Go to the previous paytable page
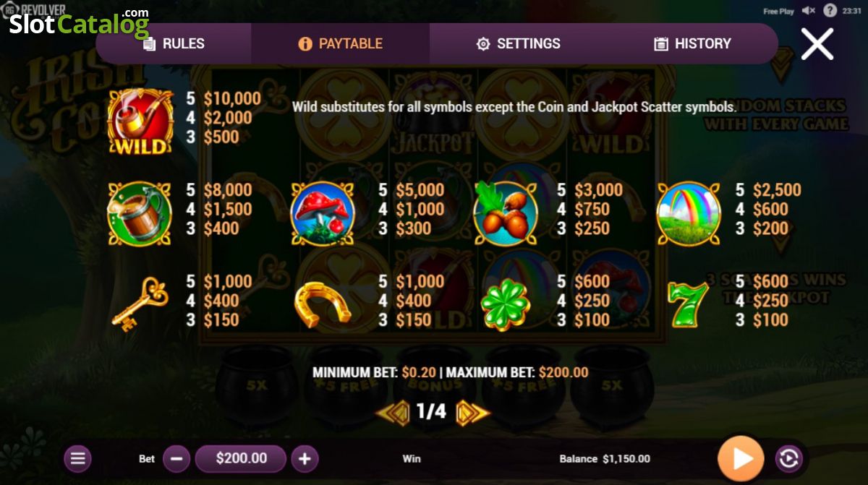This screenshot has height=485, width=868. point(393,412)
